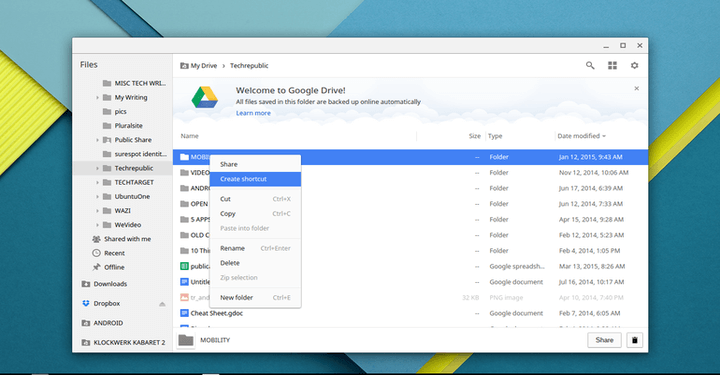
Task: Switch to thumbnail grid view
Action: pos(613,66)
